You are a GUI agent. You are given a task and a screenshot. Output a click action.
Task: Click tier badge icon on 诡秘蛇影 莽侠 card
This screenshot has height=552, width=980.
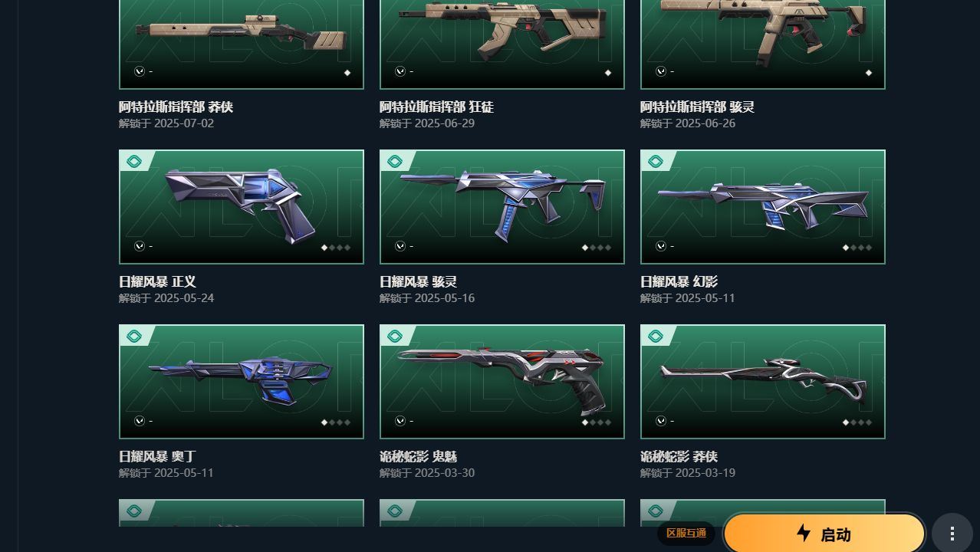click(x=656, y=337)
